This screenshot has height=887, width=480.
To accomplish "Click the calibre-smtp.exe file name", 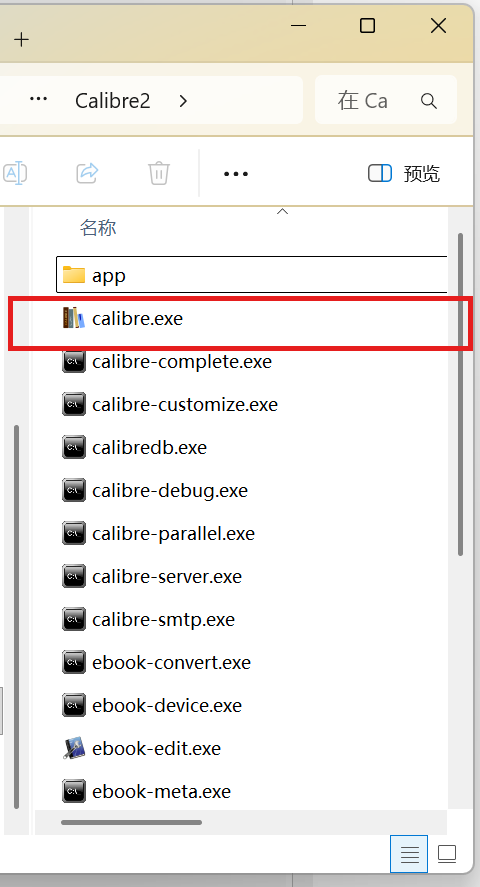I will [163, 619].
